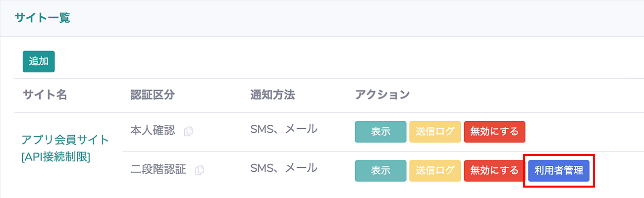Select the 本人確認 label text
The image size is (644, 198).
(153, 131)
